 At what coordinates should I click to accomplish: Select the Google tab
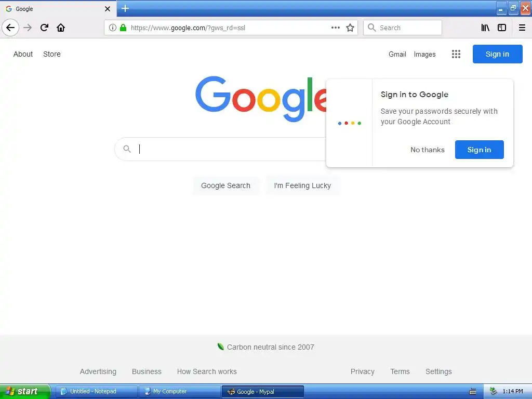58,9
